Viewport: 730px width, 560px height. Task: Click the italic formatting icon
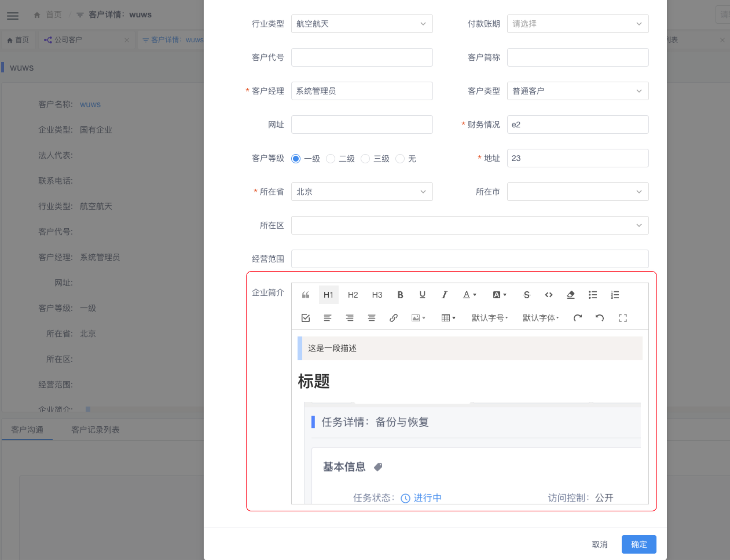pos(445,295)
